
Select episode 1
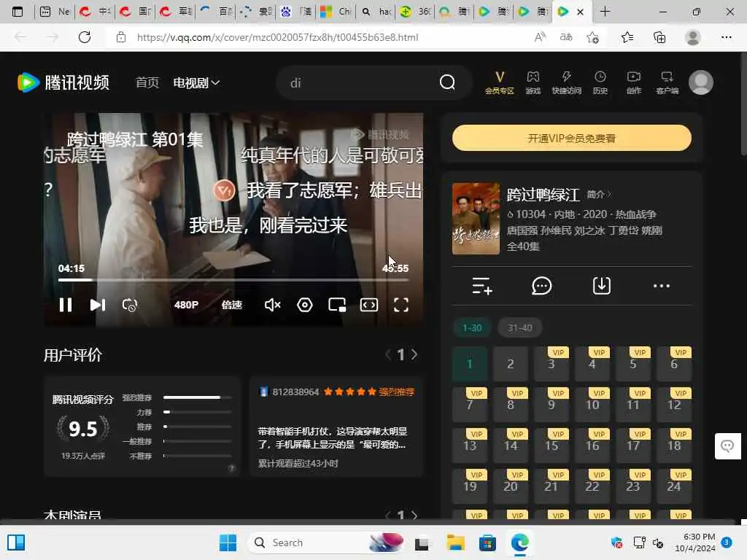(x=470, y=364)
